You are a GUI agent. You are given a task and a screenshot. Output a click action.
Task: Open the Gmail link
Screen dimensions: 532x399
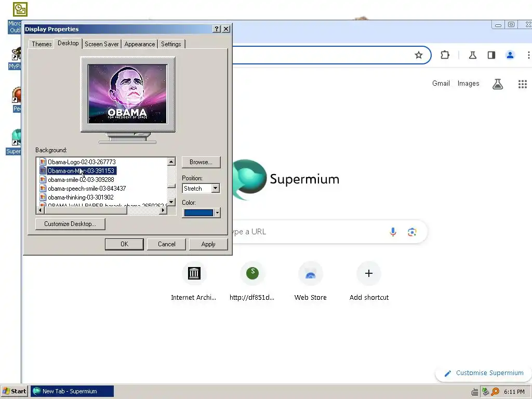tap(441, 84)
